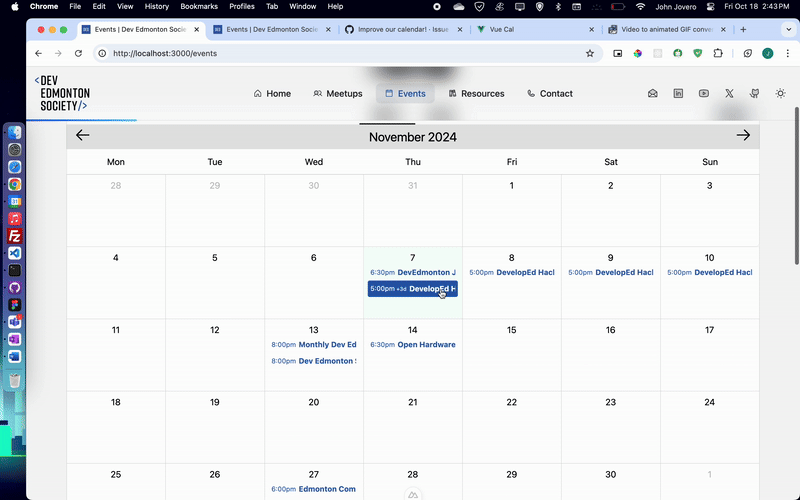Open the X (Twitter) icon link
800x500 pixels.
(729, 94)
